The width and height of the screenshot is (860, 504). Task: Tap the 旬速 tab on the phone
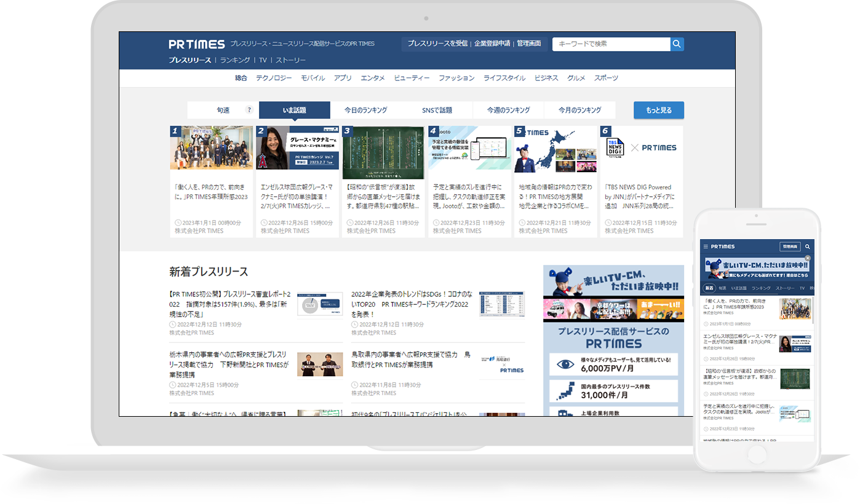(722, 288)
